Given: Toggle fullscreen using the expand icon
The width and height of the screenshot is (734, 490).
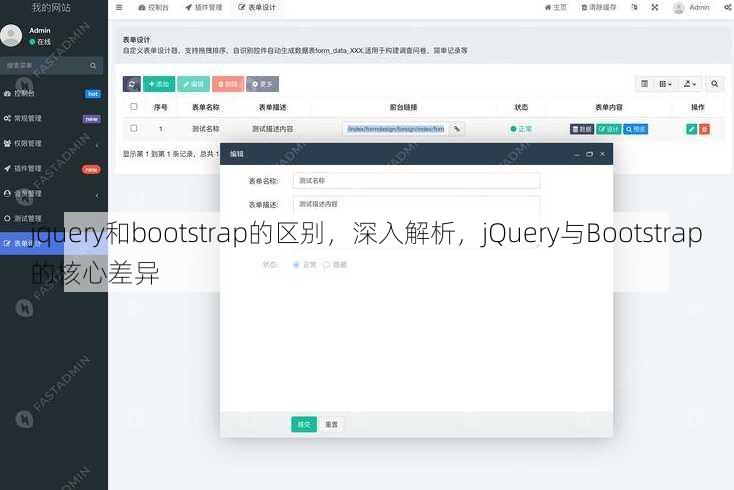Looking at the screenshot, I should pyautogui.click(x=655, y=7).
